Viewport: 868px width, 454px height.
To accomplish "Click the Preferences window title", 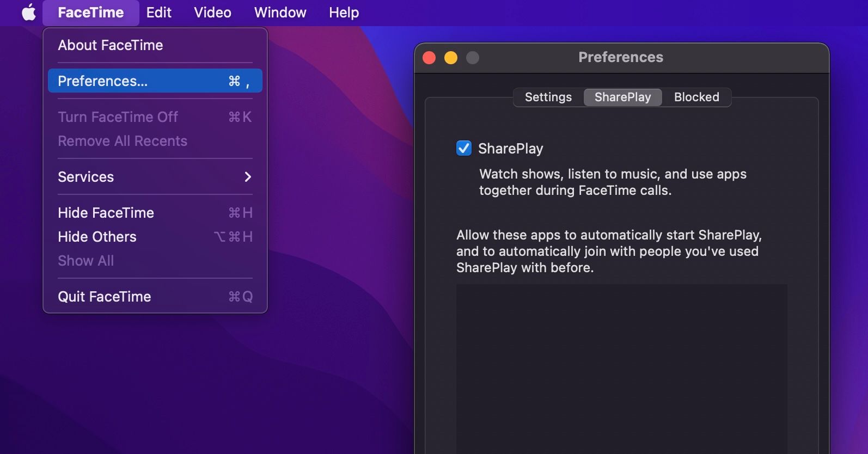I will [621, 57].
